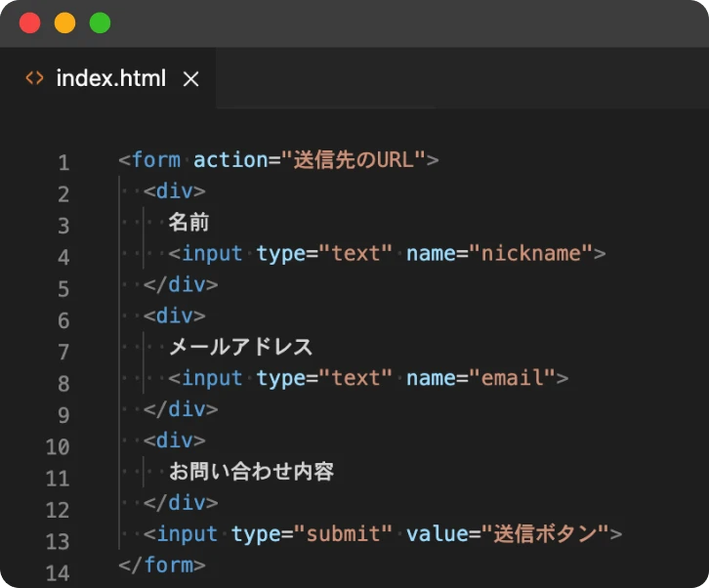Click the closing </div> on line 12
The image size is (709, 588).
click(181, 503)
